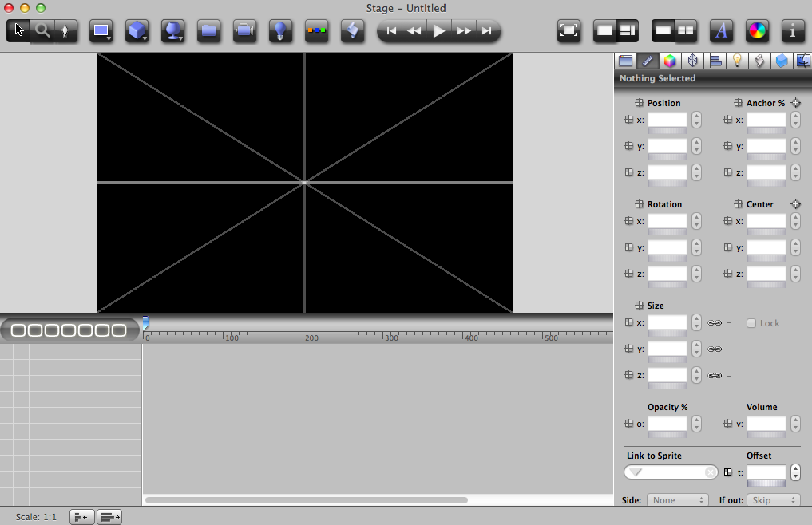Open the color cube inspector tab
Image resolution: width=812 pixels, height=525 pixels.
coord(670,61)
